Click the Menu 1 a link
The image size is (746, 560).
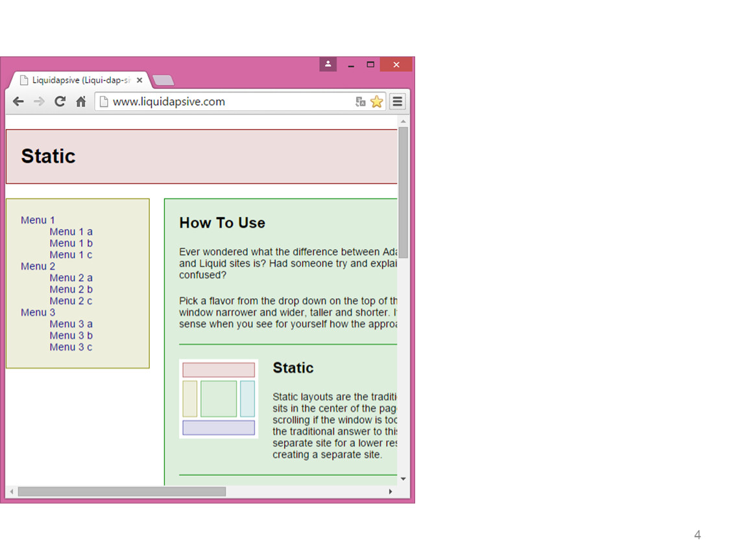(x=71, y=232)
